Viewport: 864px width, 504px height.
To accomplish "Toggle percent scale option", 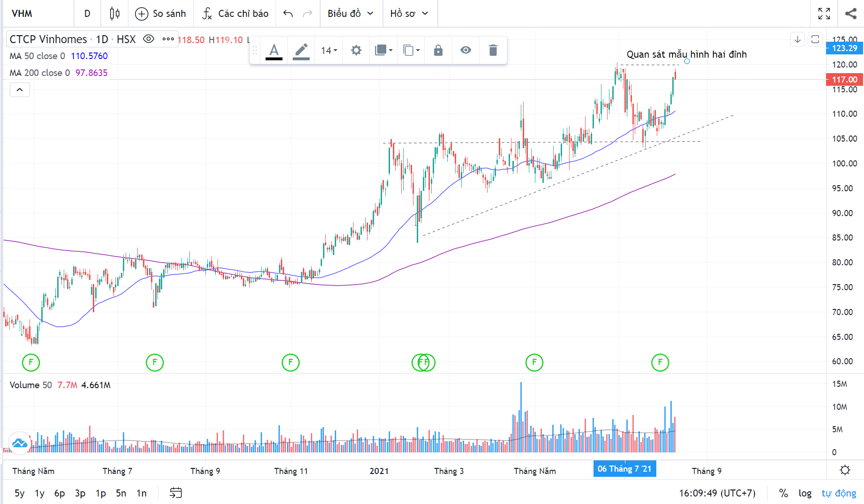I will coord(783,493).
